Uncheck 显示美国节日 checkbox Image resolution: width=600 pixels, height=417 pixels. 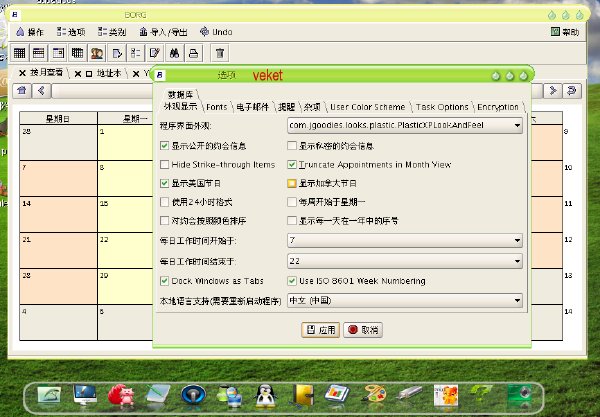click(164, 183)
